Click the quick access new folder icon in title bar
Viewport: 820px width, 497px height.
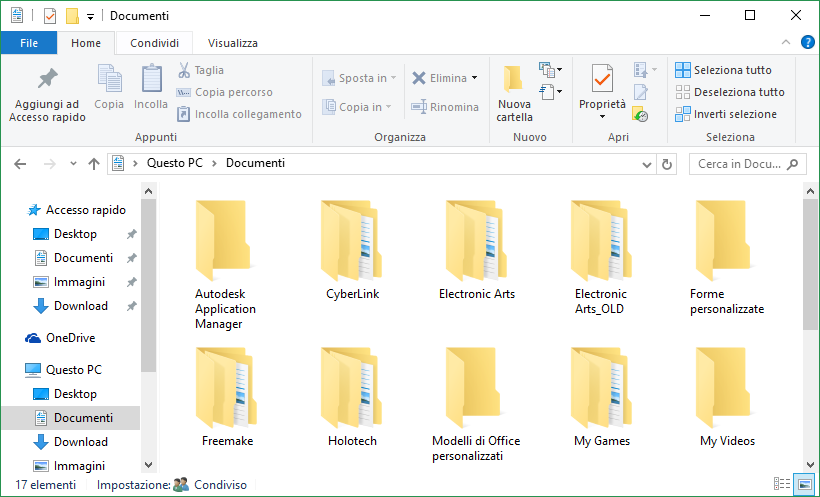(72, 16)
